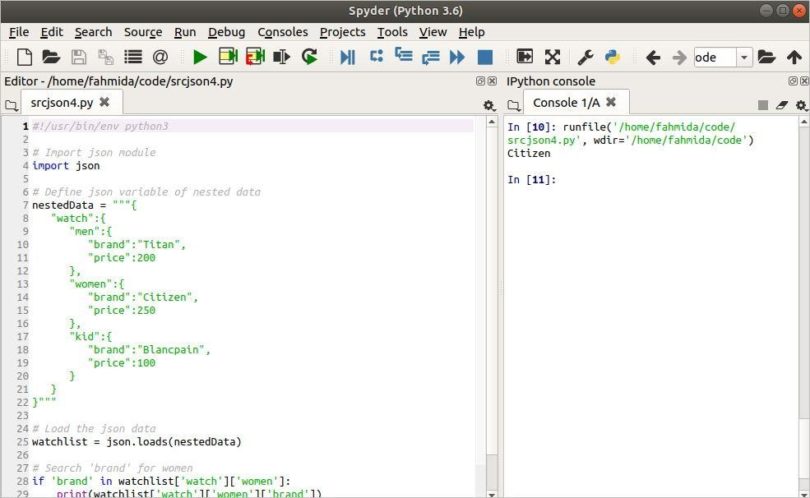This screenshot has width=810, height=498.
Task: Open the Tools menu
Action: tap(392, 32)
